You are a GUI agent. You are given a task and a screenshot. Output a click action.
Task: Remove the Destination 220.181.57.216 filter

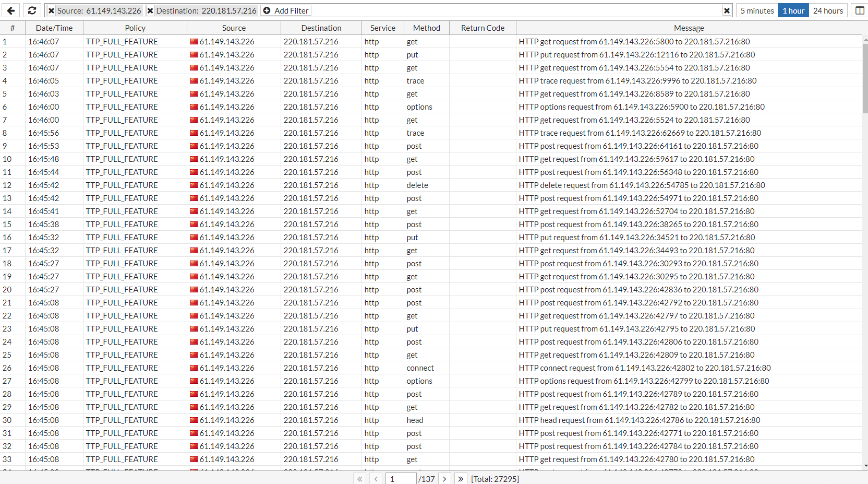point(150,10)
